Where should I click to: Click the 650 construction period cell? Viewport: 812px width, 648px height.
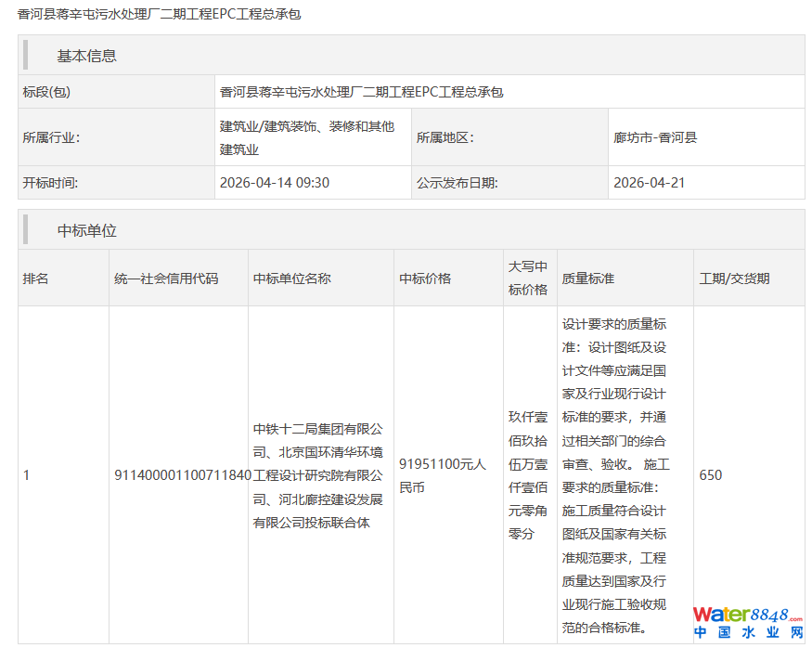coord(749,475)
